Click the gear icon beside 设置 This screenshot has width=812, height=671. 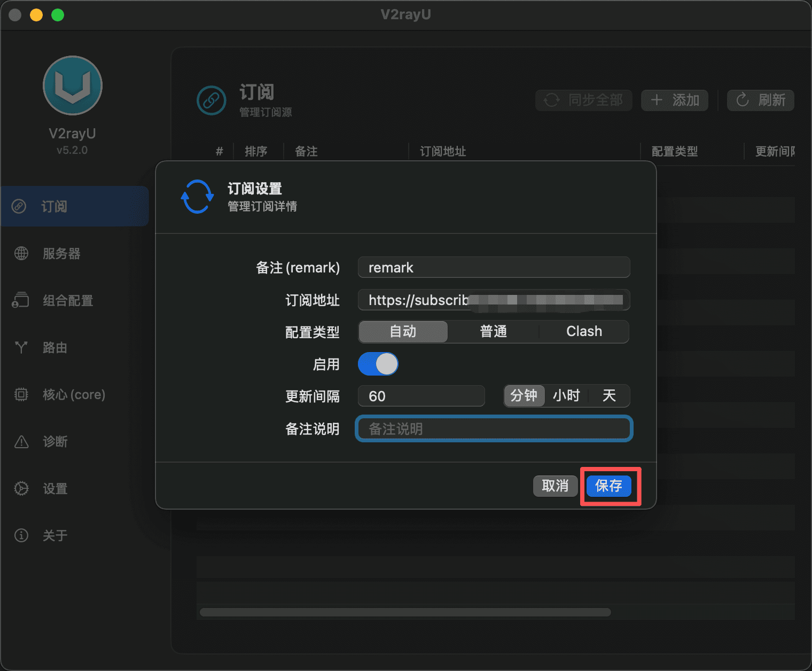pyautogui.click(x=21, y=488)
